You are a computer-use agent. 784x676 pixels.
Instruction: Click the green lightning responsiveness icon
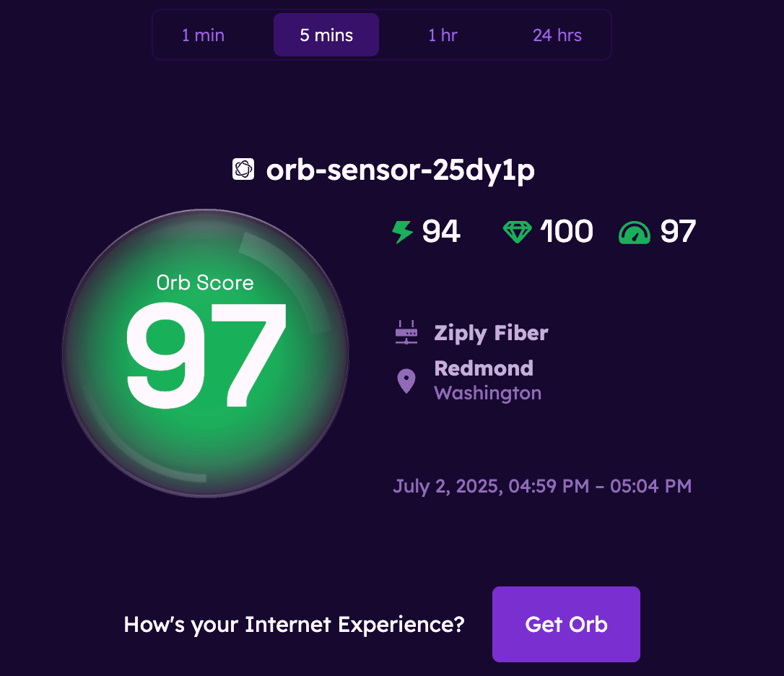click(x=402, y=232)
